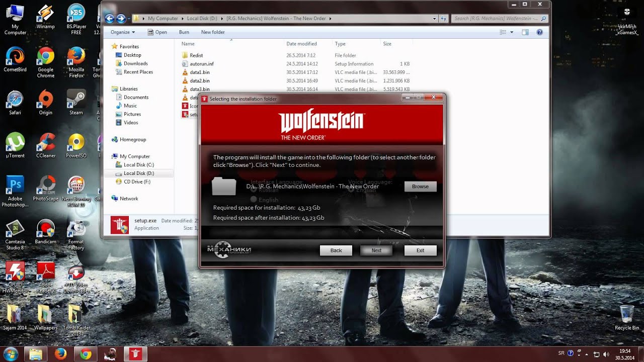Toggle the Explorer preview pane icon

tap(525, 32)
